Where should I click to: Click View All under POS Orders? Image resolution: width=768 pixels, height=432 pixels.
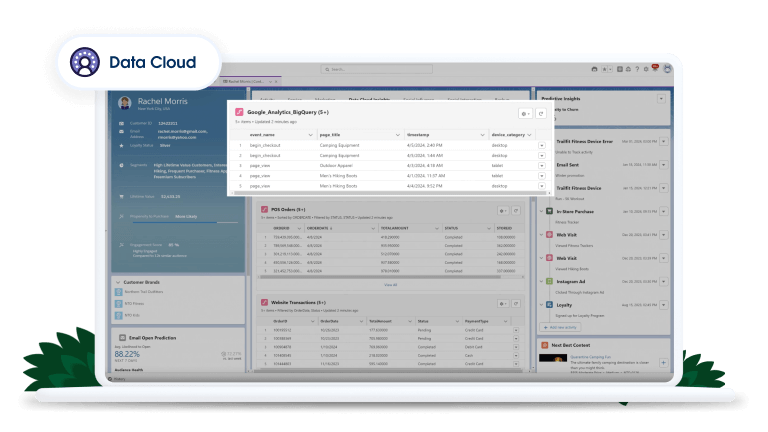click(390, 285)
